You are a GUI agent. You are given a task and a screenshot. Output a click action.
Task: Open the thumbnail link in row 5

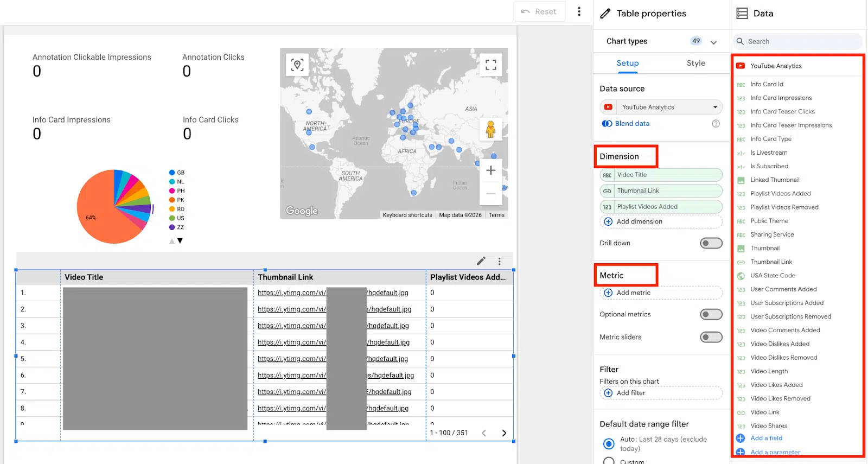pyautogui.click(x=333, y=359)
